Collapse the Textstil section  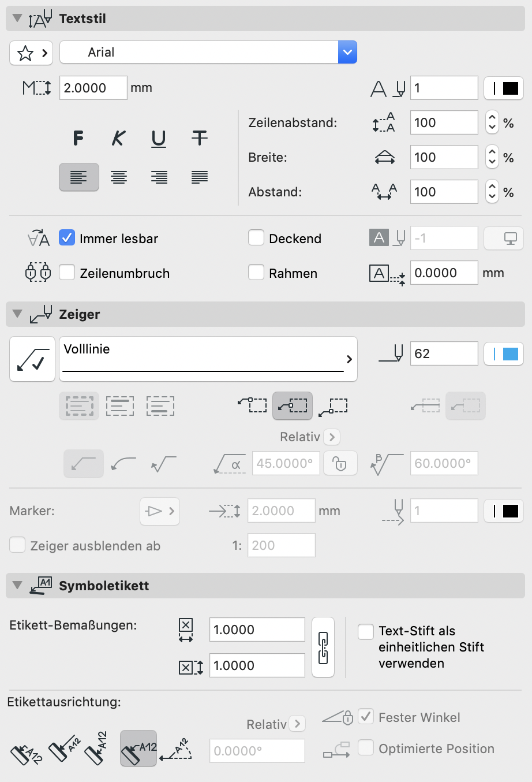tap(17, 18)
